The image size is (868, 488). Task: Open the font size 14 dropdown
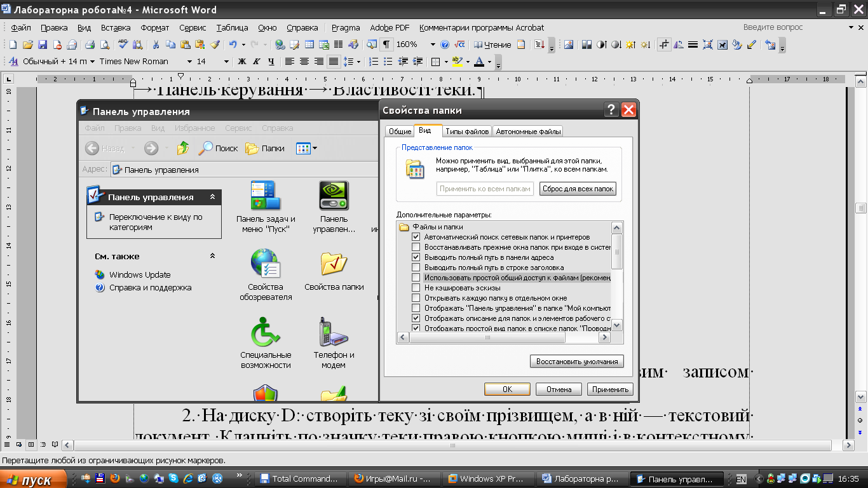226,62
